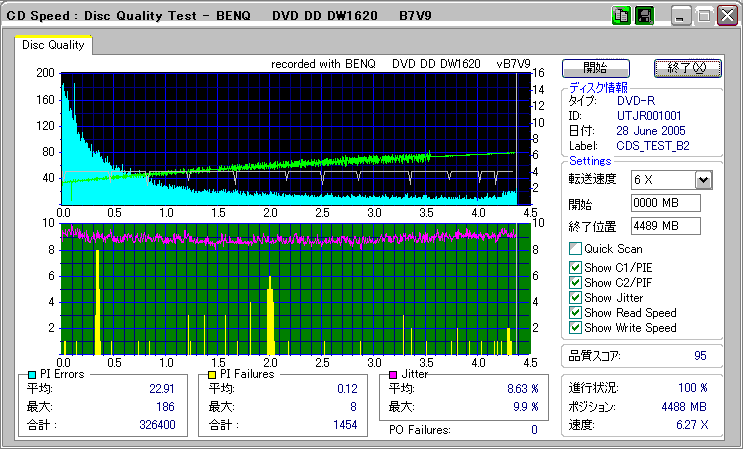Viewport: 743px width, 449px height.
Task: Click the Label value CDS_TEST_B2
Action: pyautogui.click(x=652, y=146)
